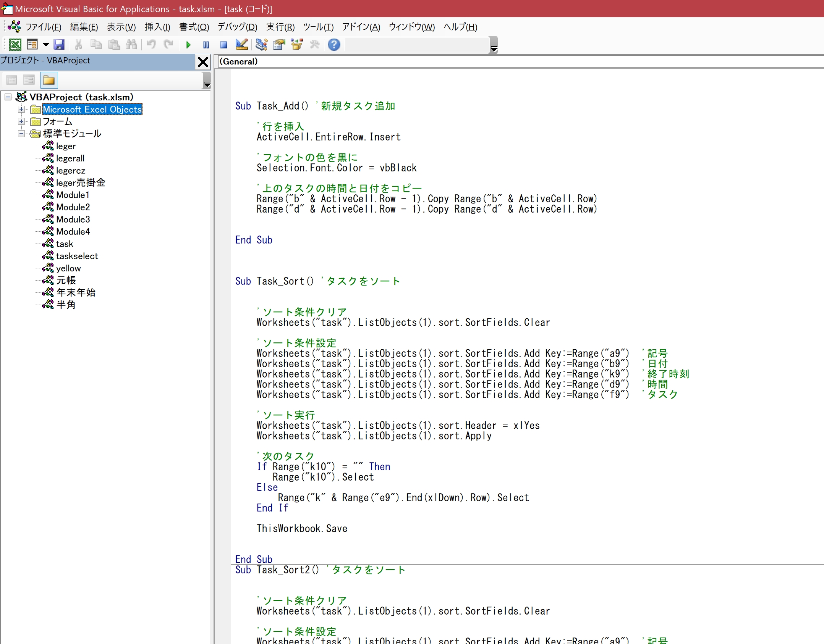
Task: Toggle Design Mode icon
Action: (x=241, y=45)
